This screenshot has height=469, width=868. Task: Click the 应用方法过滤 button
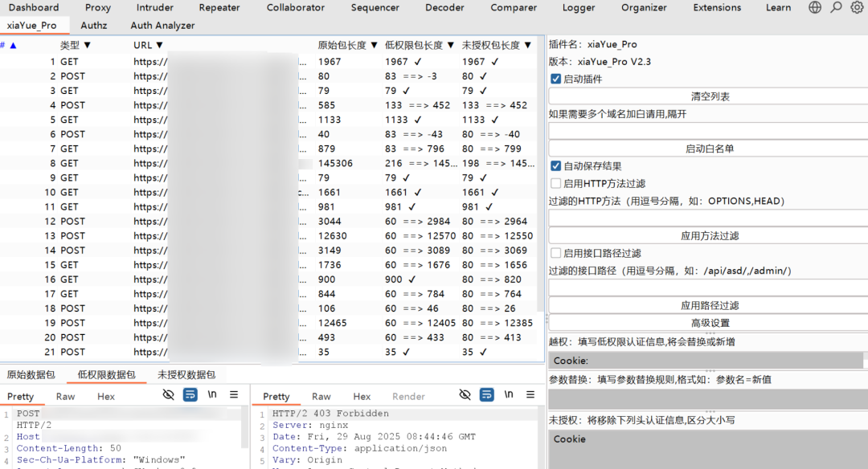[708, 235]
